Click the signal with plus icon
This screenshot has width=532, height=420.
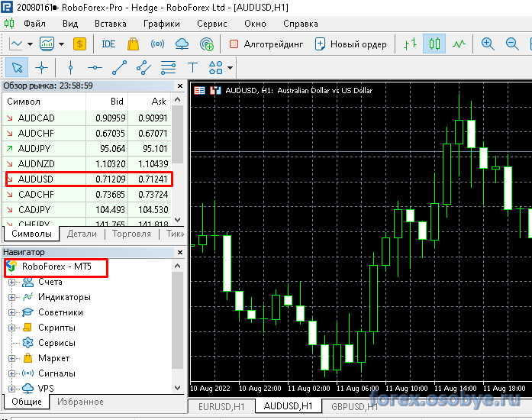(x=207, y=44)
